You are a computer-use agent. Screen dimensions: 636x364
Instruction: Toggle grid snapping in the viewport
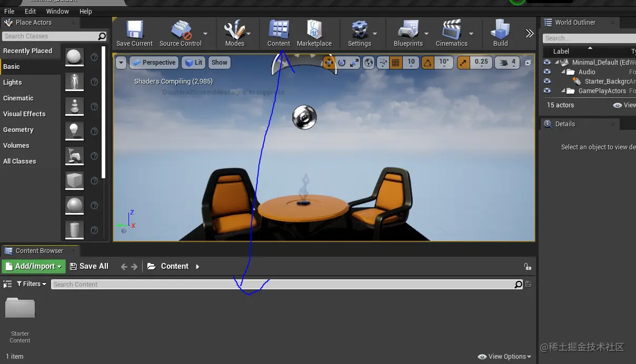tap(396, 63)
